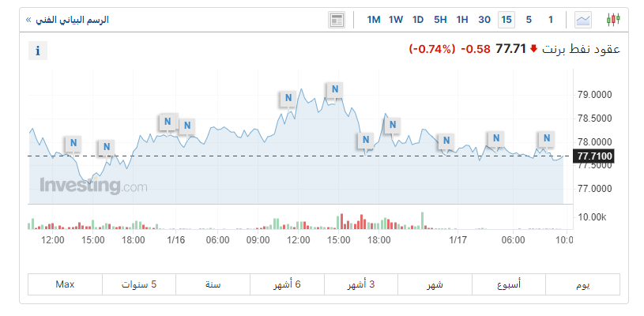Viewport: 644px width, 316px height.
Task: Open the عقود نفط برنت title link
Action: coord(581,49)
